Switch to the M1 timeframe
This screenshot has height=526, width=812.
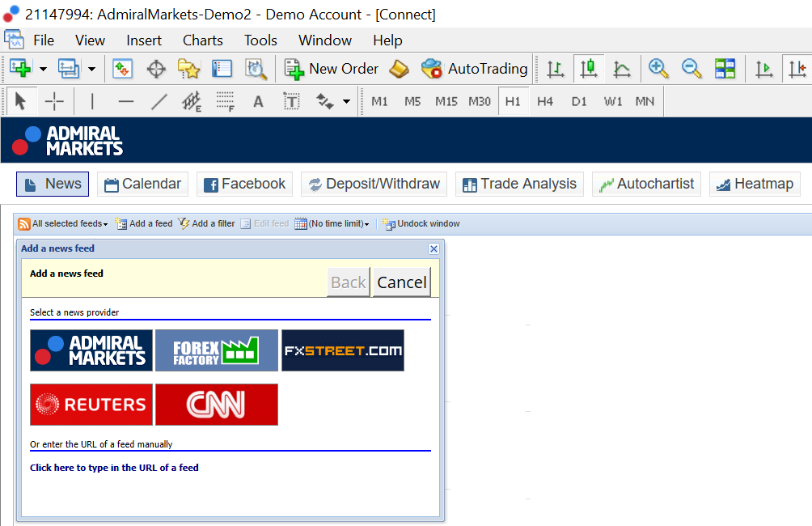tap(379, 102)
